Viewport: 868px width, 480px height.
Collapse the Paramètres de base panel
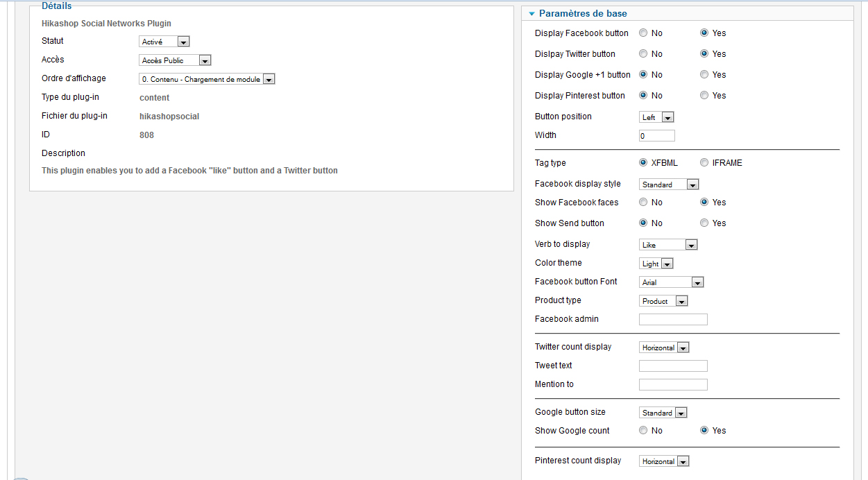[583, 13]
